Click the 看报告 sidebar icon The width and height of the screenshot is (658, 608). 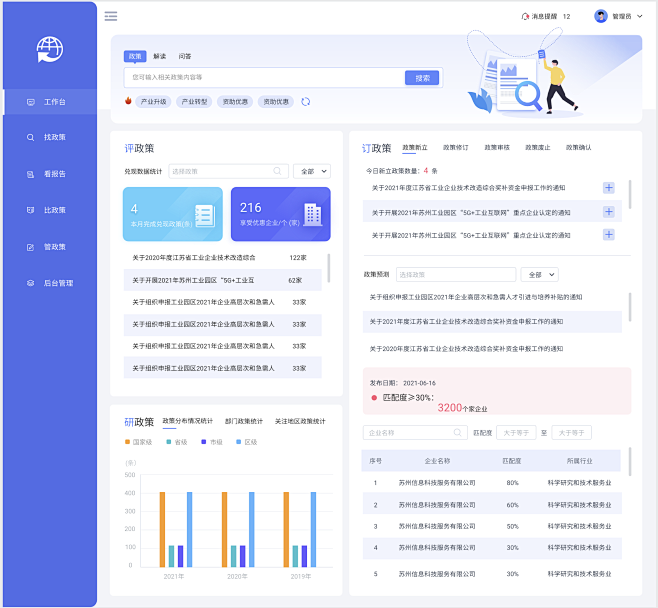click(30, 174)
